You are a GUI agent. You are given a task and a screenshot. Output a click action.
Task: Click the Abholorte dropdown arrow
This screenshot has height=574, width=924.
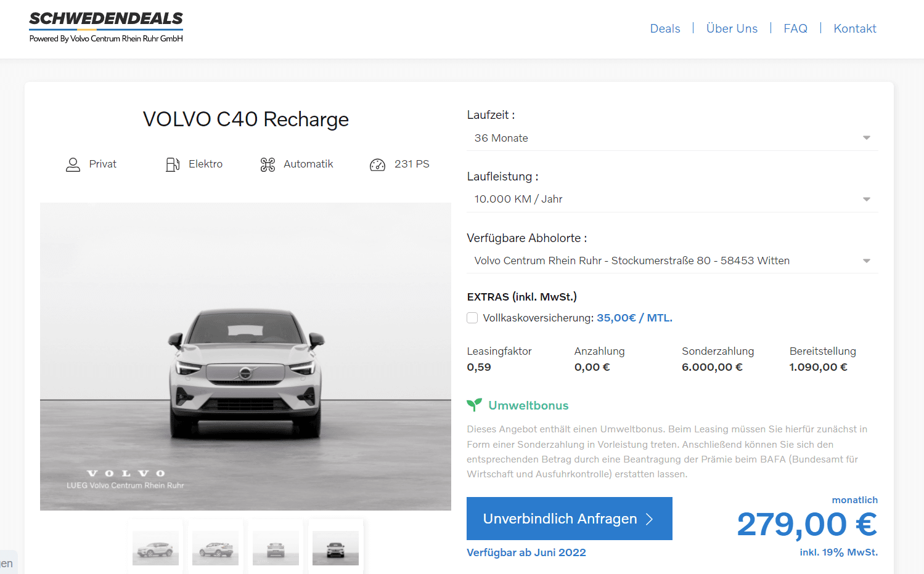click(867, 261)
